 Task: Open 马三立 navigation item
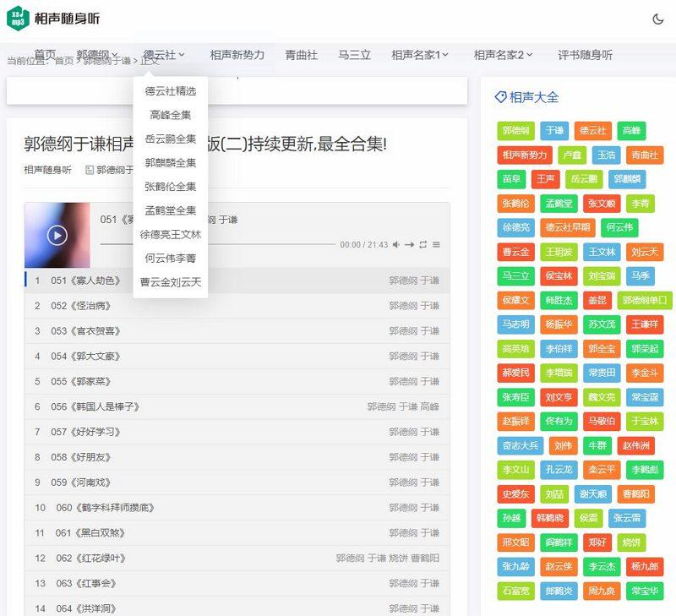(x=354, y=55)
